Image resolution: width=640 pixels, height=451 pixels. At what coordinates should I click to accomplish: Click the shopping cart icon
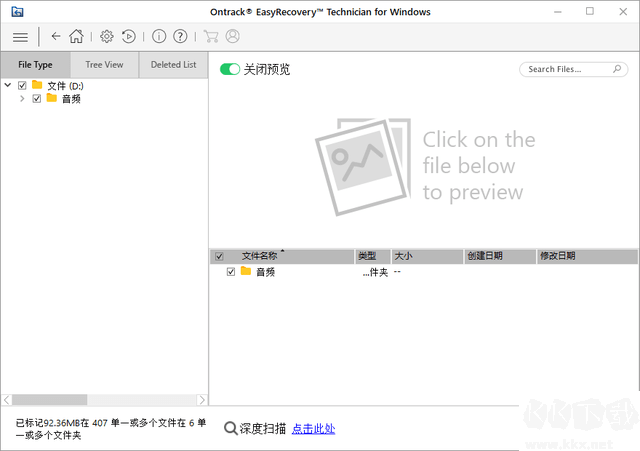pyautogui.click(x=211, y=36)
